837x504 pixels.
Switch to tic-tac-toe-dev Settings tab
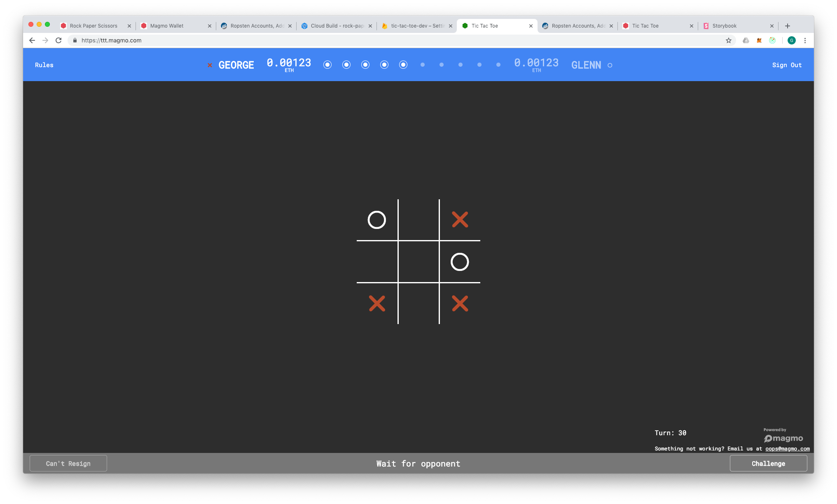pos(417,26)
